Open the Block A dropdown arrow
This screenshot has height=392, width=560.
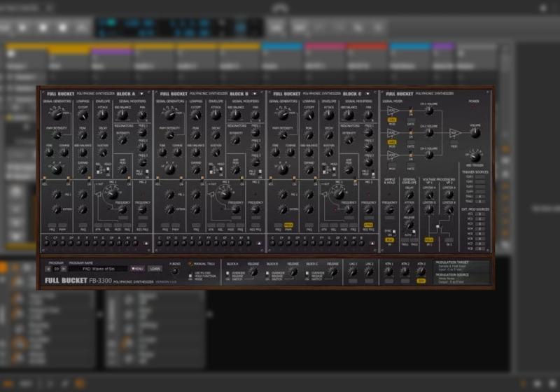[142, 93]
